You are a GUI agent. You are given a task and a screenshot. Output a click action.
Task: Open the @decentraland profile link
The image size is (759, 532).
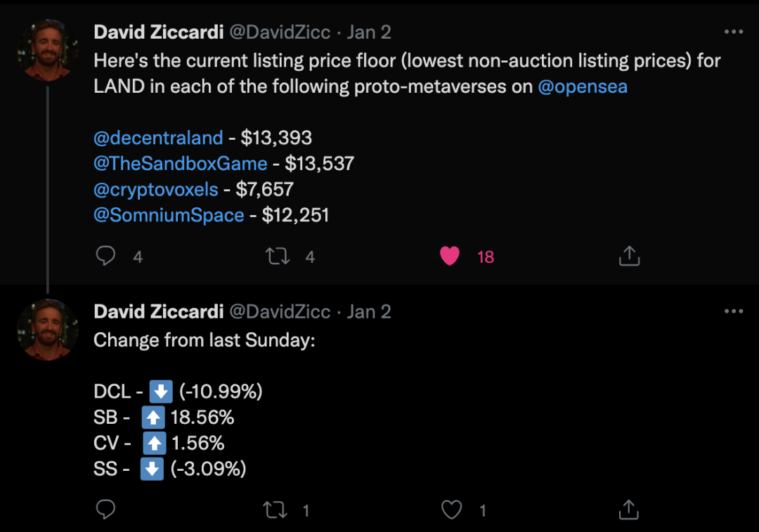tap(158, 138)
